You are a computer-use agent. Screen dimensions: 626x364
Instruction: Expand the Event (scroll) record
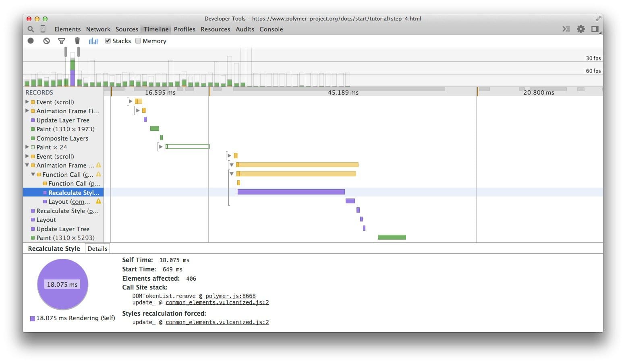click(x=27, y=102)
